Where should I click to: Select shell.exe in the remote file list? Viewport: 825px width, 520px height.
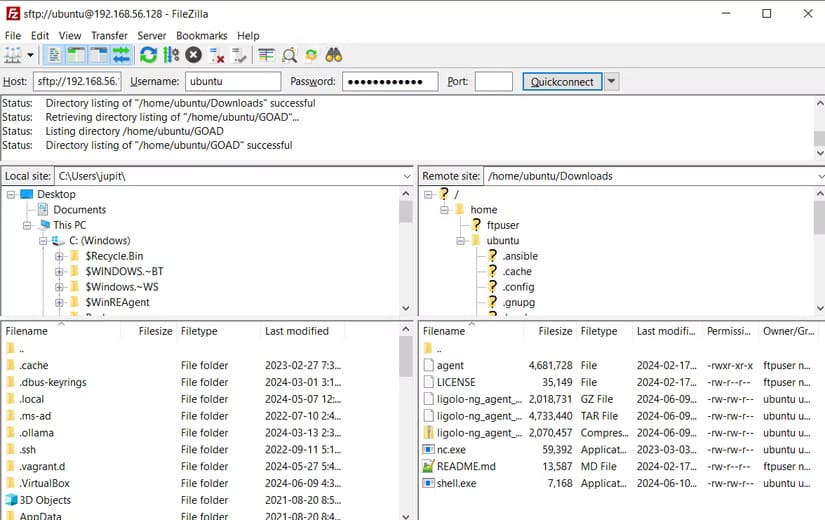tap(456, 483)
